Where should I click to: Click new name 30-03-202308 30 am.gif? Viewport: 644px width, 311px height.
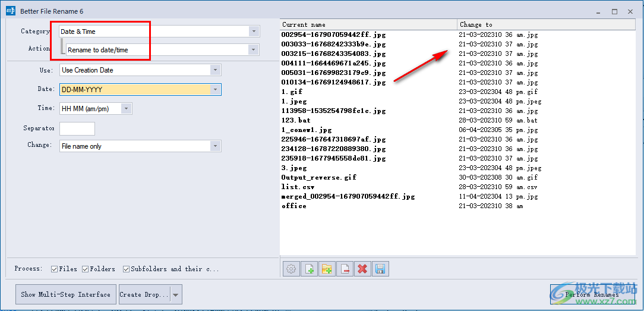point(498,177)
